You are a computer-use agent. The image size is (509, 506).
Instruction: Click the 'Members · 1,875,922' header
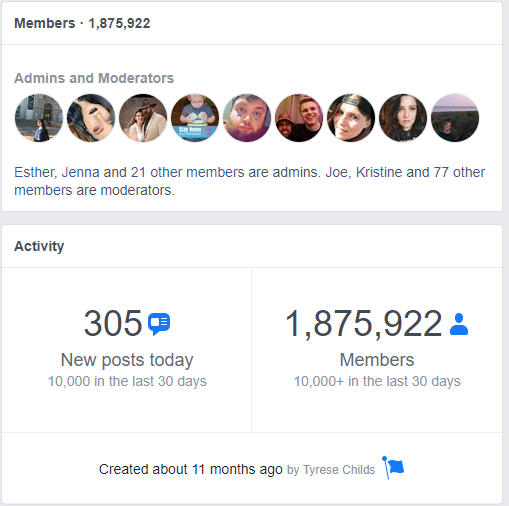82,23
